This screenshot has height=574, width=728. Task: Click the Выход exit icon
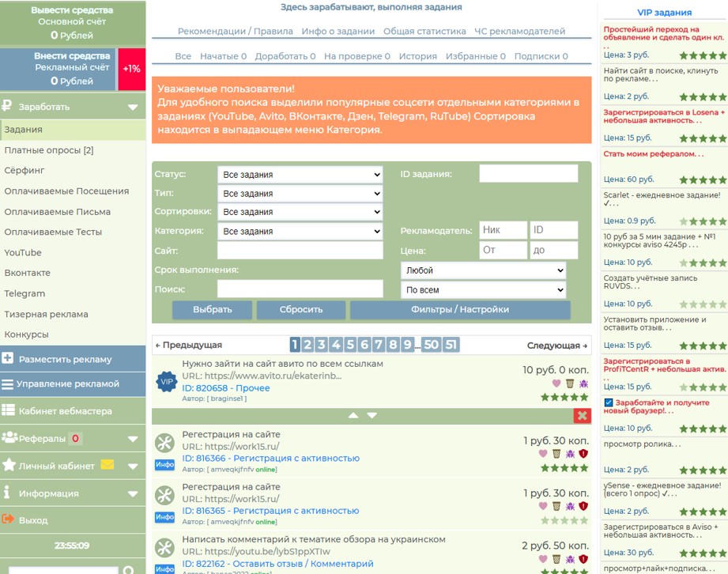(x=8, y=519)
